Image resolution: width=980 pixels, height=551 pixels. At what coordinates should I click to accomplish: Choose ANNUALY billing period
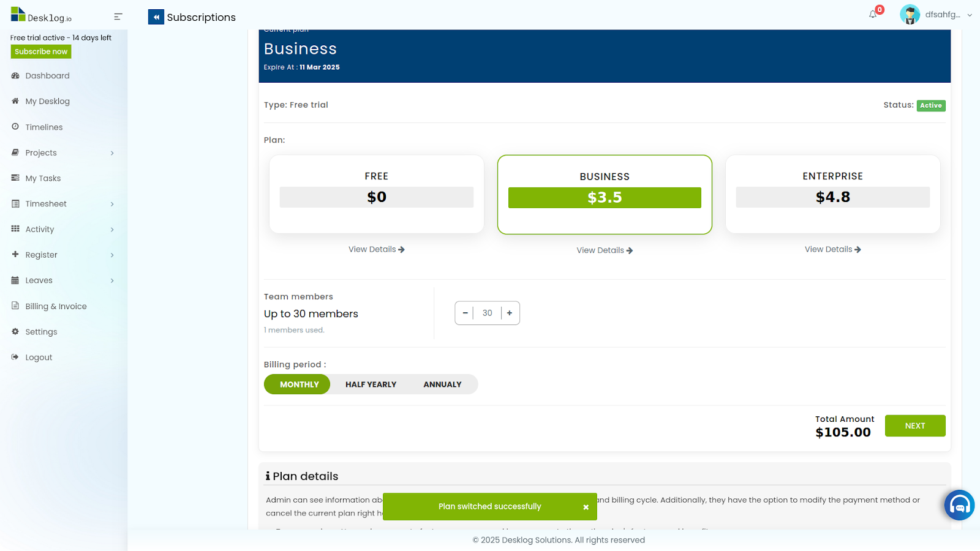[442, 384]
